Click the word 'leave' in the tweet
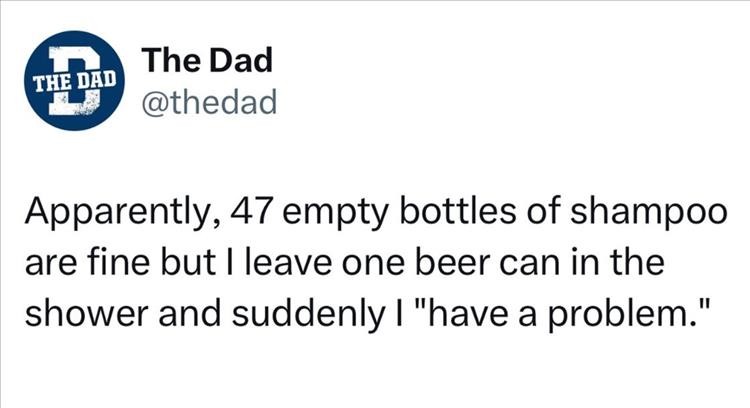750x408 pixels. tap(289, 262)
